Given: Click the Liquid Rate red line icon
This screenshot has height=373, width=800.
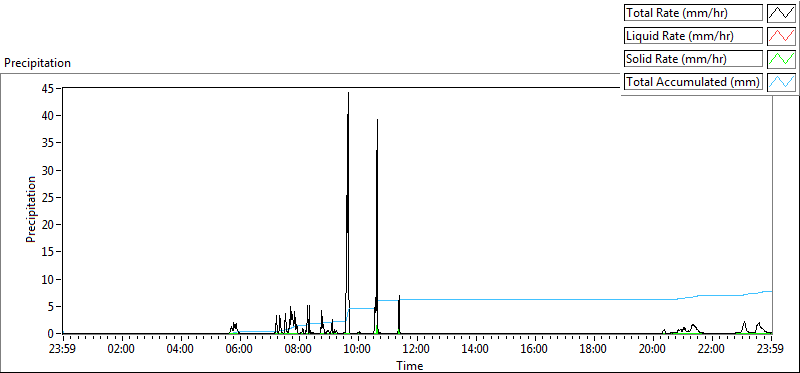Looking at the screenshot, I should (781, 36).
